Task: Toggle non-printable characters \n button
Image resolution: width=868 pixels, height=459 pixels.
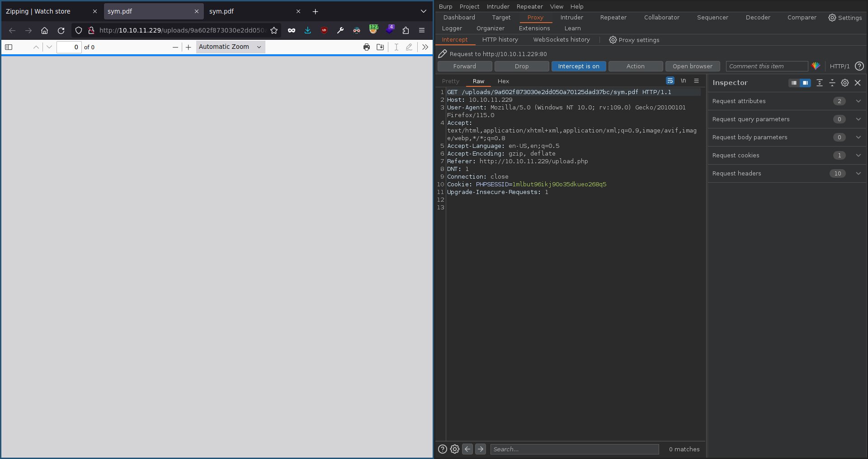Action: (683, 80)
